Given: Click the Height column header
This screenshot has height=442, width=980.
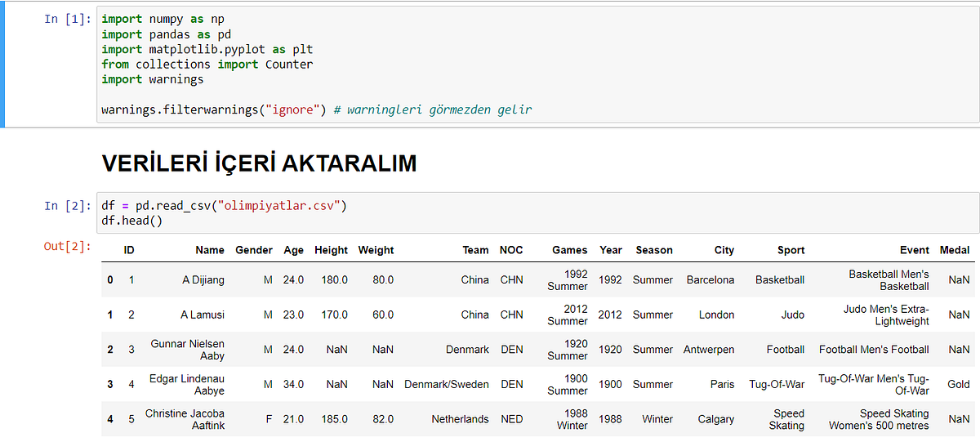Looking at the screenshot, I should pyautogui.click(x=331, y=250).
